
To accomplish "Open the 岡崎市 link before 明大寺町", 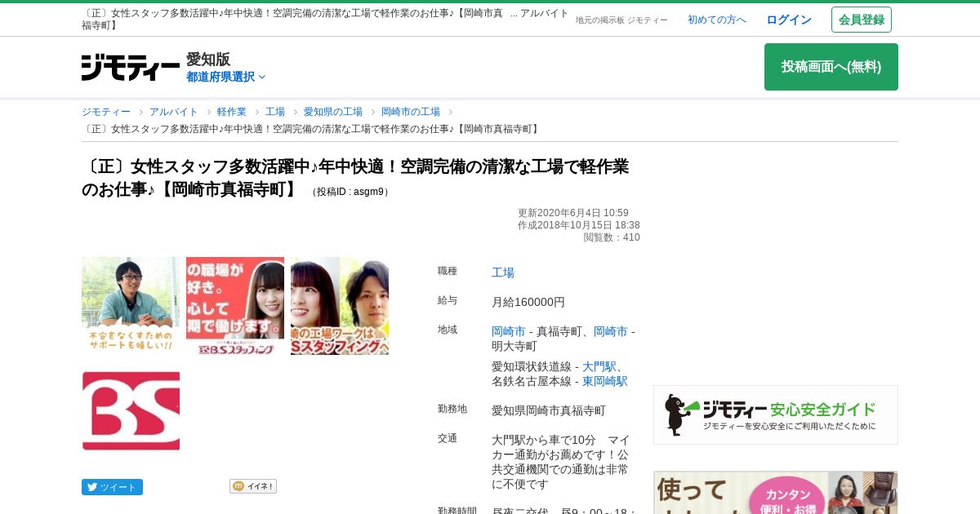I will (x=611, y=331).
